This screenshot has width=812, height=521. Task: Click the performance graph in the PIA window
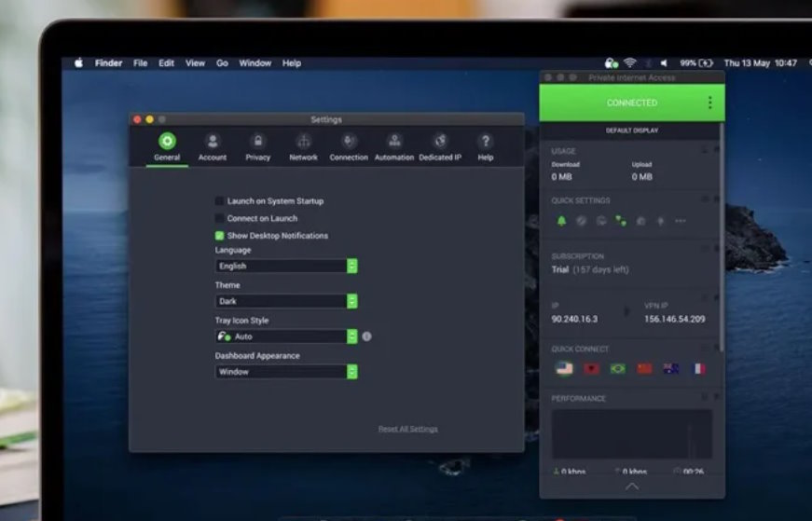pos(632,434)
